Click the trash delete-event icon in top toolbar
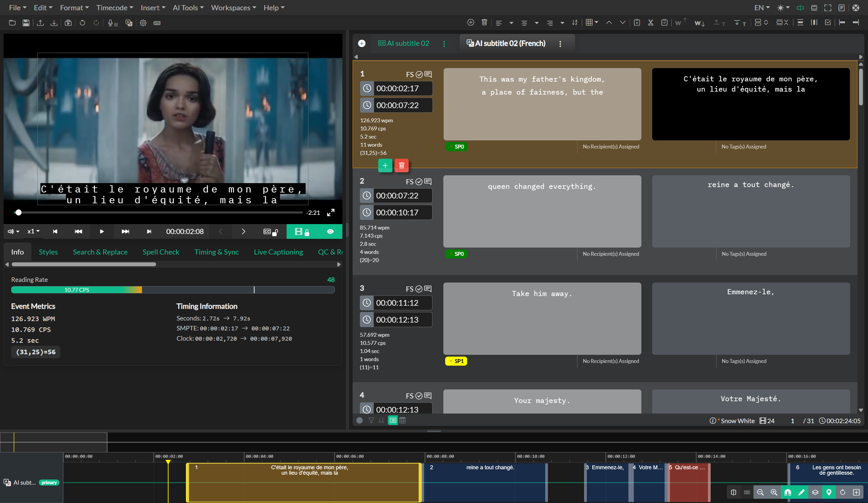This screenshot has height=503, width=868. [x=484, y=22]
